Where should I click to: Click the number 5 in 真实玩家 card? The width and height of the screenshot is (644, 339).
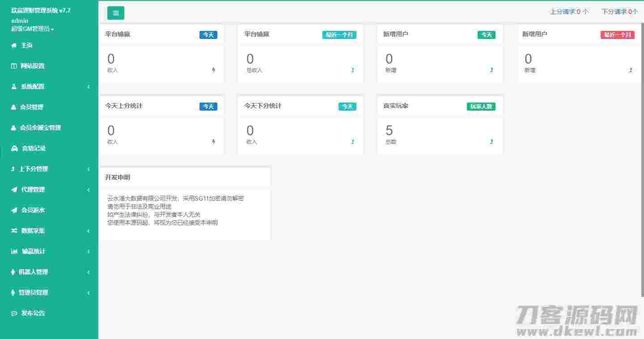pyautogui.click(x=389, y=130)
